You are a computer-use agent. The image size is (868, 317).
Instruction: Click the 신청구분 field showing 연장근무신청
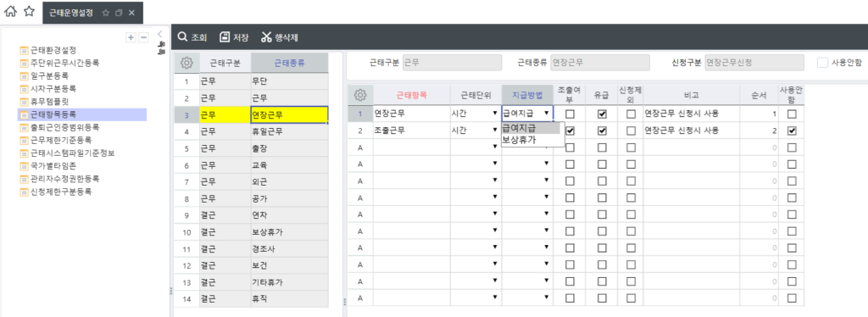(754, 63)
